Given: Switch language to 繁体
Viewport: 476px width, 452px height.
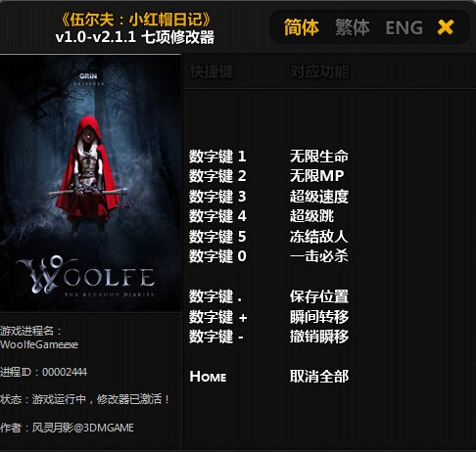Looking at the screenshot, I should [353, 27].
